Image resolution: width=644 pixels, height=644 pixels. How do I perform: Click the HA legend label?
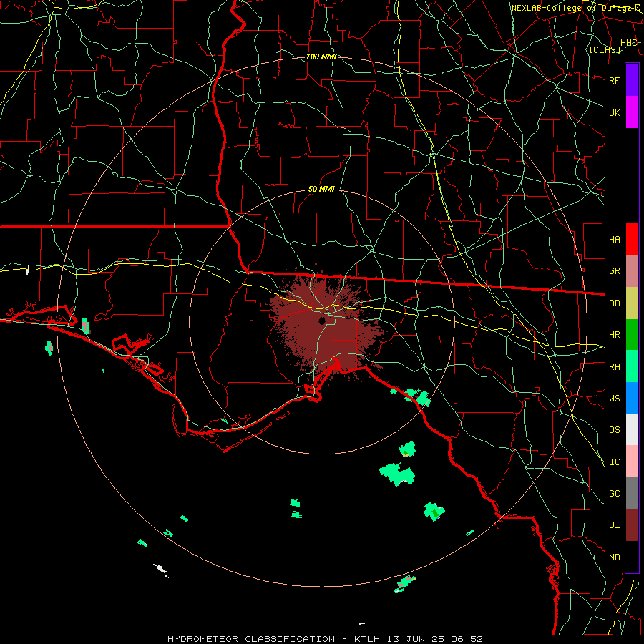pyautogui.click(x=614, y=239)
